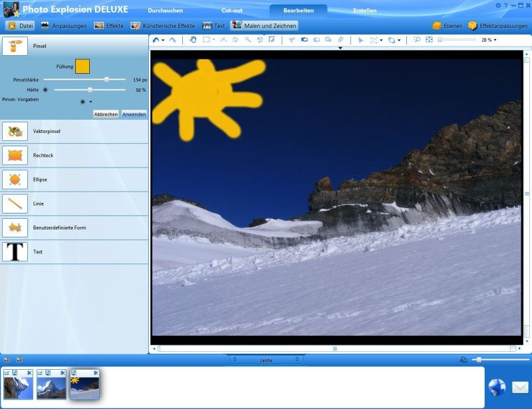Activate the hand pan tool
Screen dimensions: 532x409
(193, 40)
